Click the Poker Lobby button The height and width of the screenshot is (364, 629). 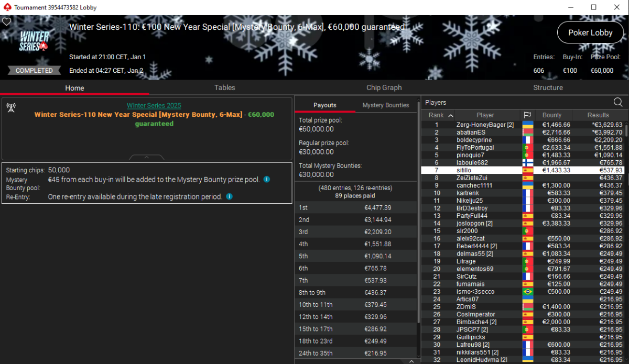click(x=590, y=32)
